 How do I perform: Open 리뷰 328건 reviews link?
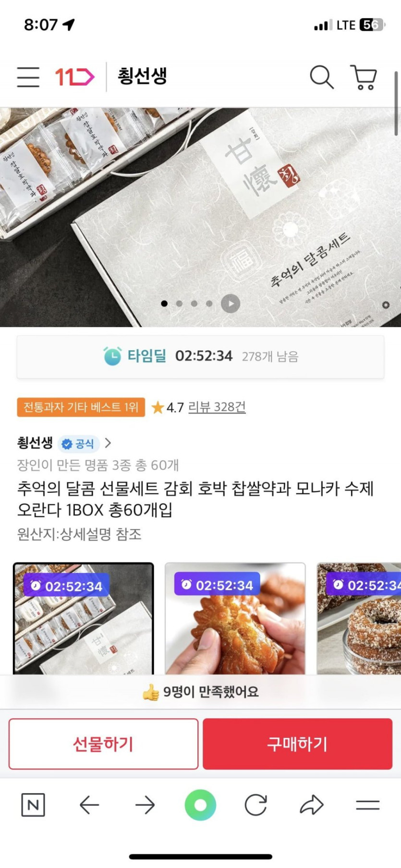pyautogui.click(x=217, y=407)
